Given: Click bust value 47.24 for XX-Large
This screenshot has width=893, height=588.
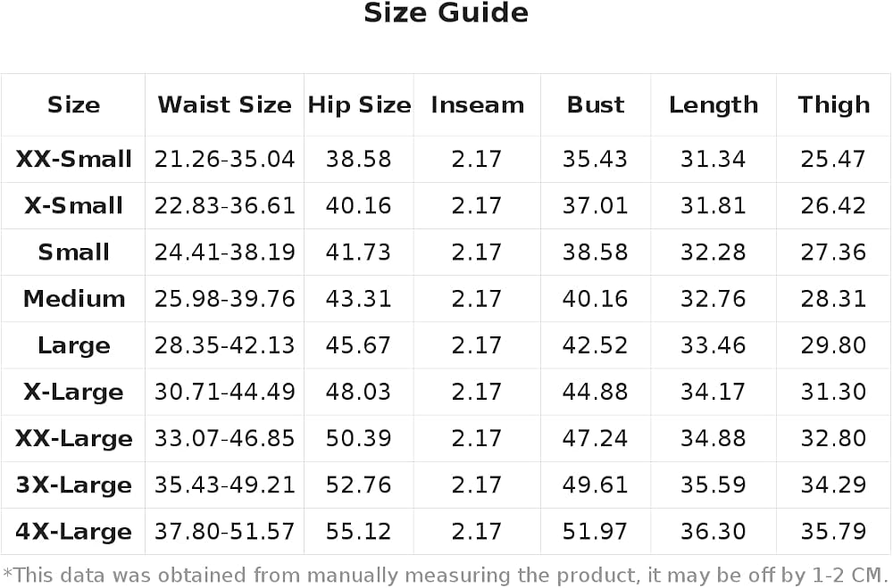Looking at the screenshot, I should (595, 439).
